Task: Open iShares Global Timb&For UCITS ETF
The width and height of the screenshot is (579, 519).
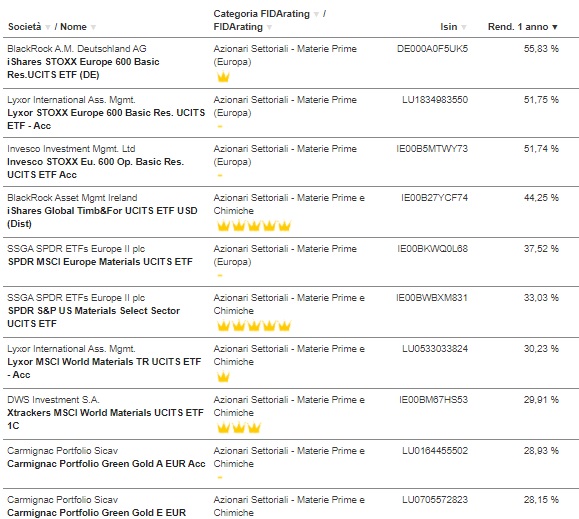Action: [x=102, y=217]
